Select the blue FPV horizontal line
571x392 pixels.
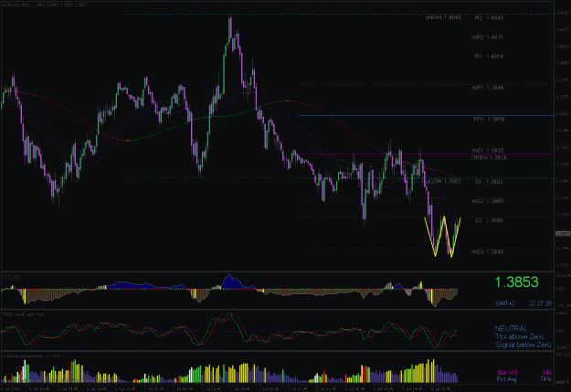coord(426,115)
